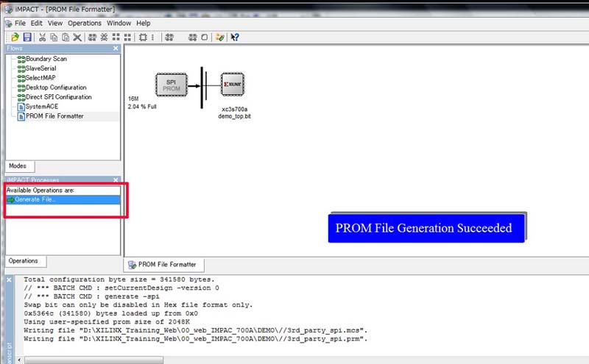Click the Copy icon in toolbar
Screen dimensions: 589x364
pos(54,38)
